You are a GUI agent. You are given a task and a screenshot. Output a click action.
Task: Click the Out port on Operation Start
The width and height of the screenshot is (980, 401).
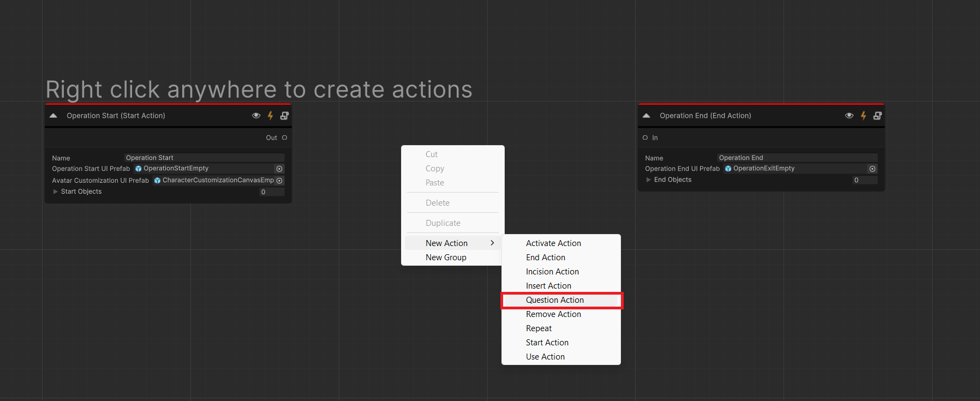[284, 137]
